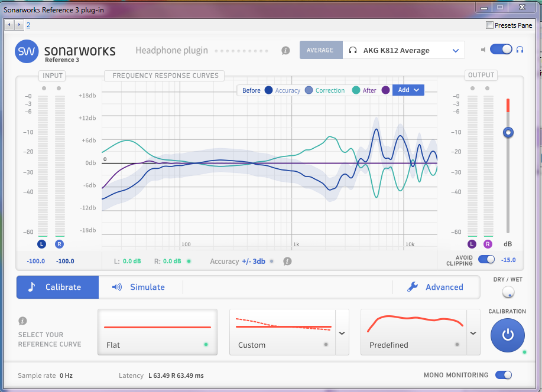542x392 pixels.
Task: Select the Flat reference curve
Action: [x=158, y=332]
